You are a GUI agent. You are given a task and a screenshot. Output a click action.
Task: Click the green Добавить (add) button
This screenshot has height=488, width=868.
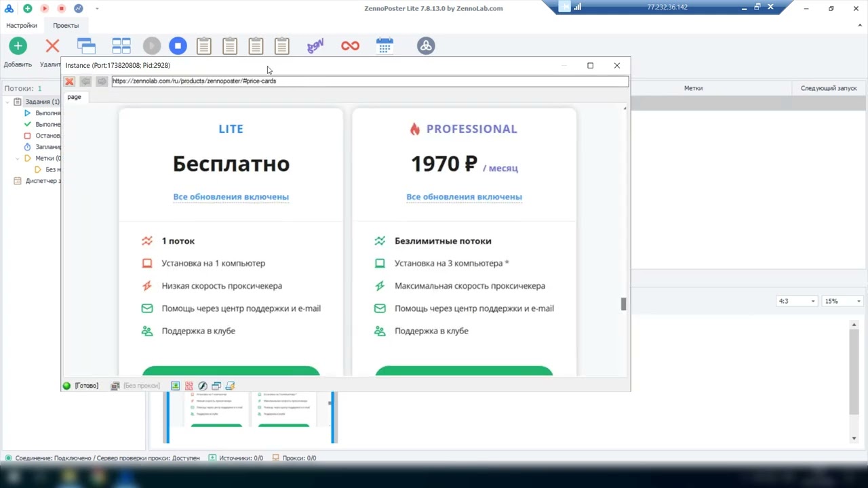coord(18,46)
